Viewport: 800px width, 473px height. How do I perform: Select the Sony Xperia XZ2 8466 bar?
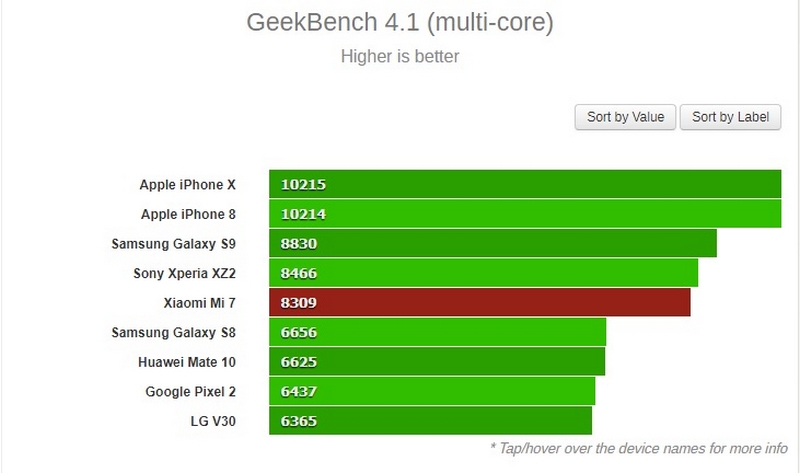[483, 273]
